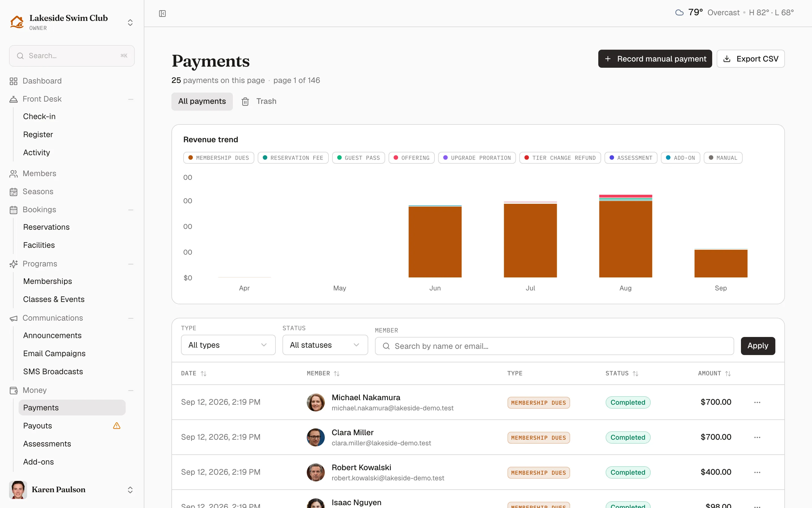This screenshot has width=812, height=508.
Task: Collapse the Front Desk section
Action: coord(131,99)
